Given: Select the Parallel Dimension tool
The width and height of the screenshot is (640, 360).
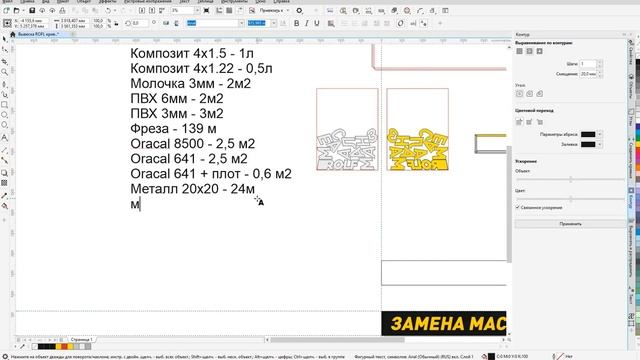Looking at the screenshot, I should coord(4,150).
